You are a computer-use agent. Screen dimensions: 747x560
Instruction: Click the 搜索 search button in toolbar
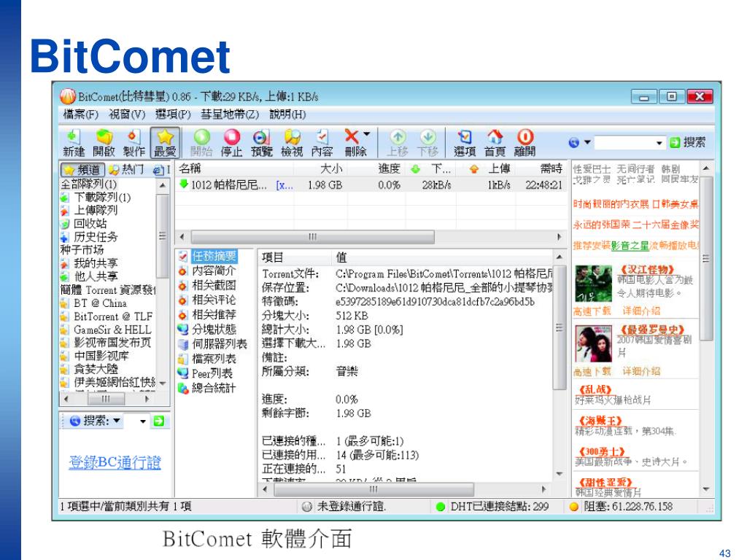click(x=687, y=142)
